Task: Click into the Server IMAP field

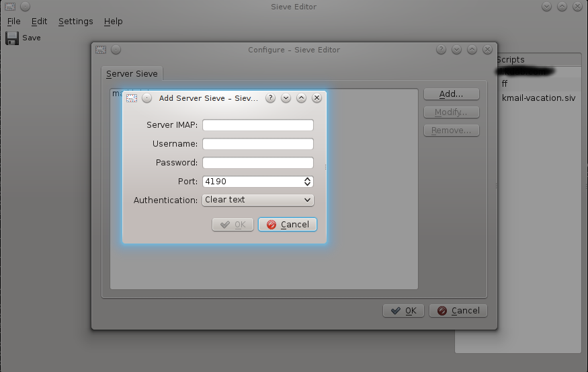Action: point(258,125)
